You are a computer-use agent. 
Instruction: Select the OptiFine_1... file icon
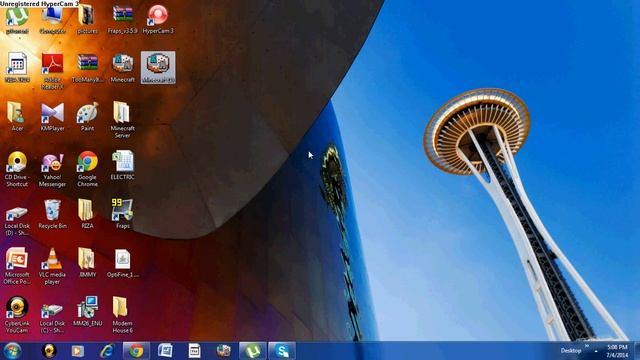tap(122, 263)
